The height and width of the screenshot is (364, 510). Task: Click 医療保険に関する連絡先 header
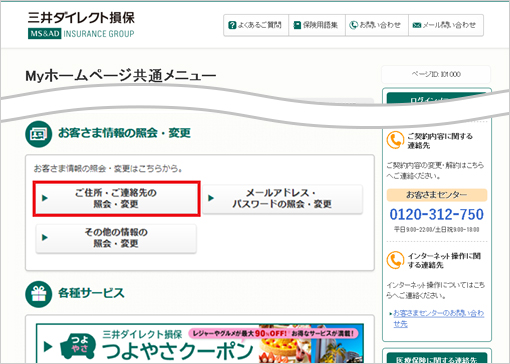point(437,358)
